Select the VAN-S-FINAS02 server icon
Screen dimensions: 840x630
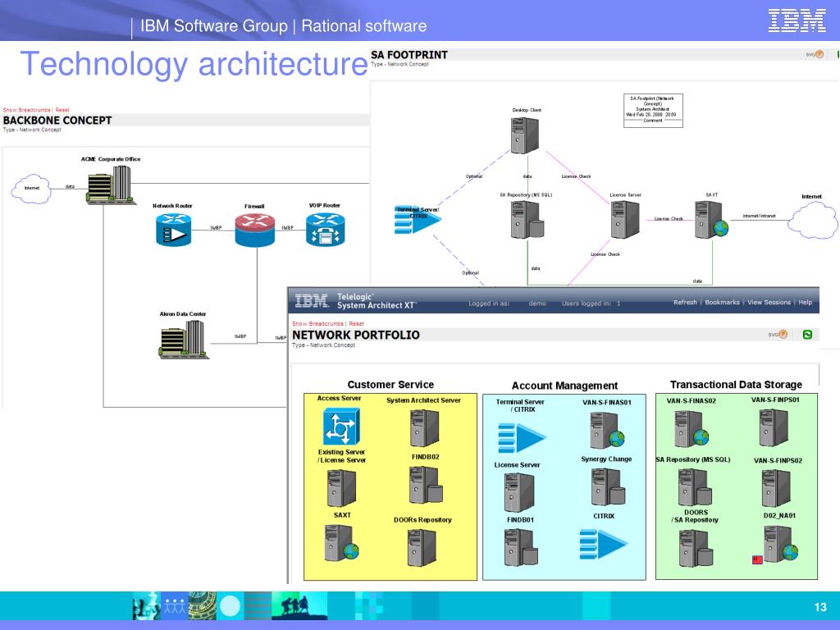691,428
